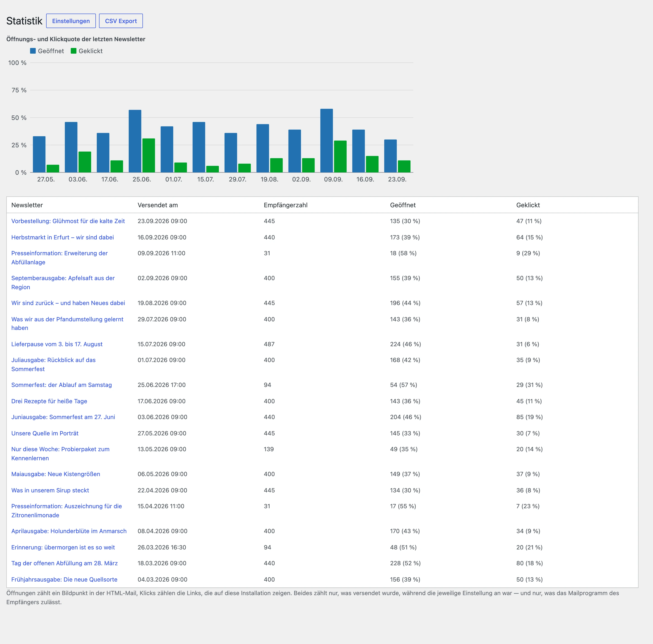Open Was in unserem Sirup steckt
This screenshot has width=653, height=644.
(50, 490)
